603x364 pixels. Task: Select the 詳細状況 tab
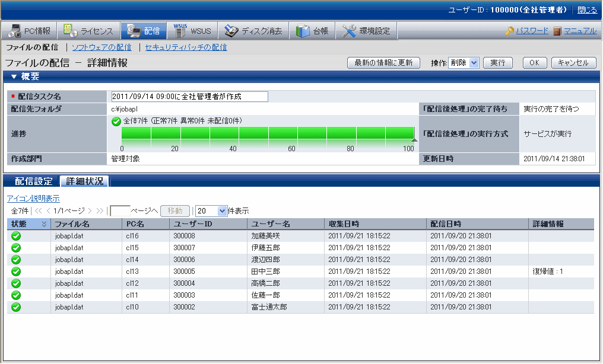click(x=84, y=181)
